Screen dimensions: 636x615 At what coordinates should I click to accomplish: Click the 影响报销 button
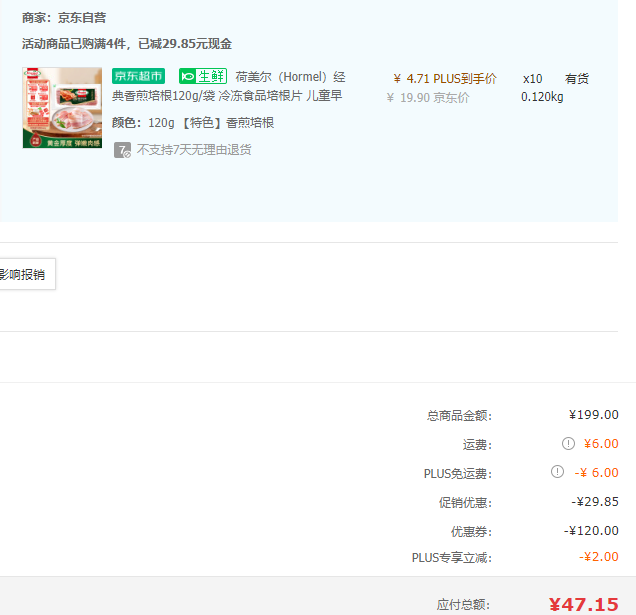click(25, 274)
